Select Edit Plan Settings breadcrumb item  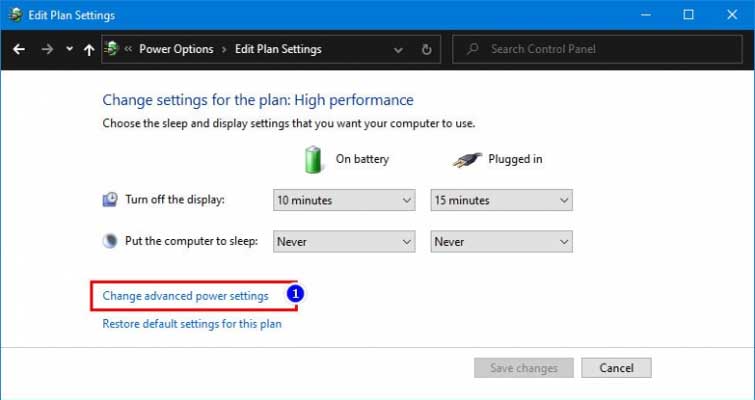(278, 49)
